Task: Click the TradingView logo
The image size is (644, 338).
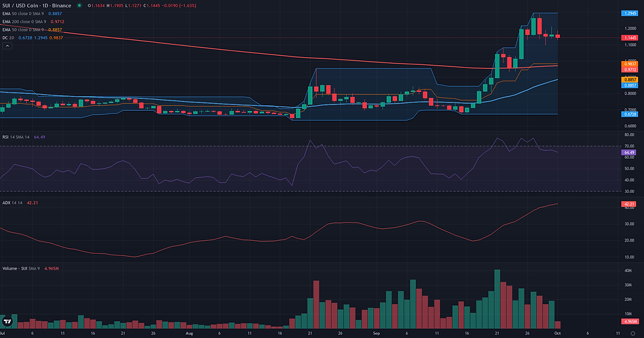Action: [x=7, y=321]
